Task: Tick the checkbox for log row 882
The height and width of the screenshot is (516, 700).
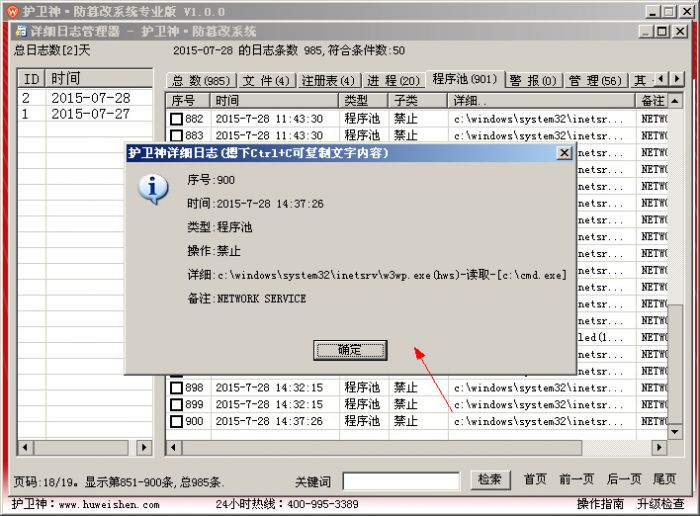Action: [176, 119]
